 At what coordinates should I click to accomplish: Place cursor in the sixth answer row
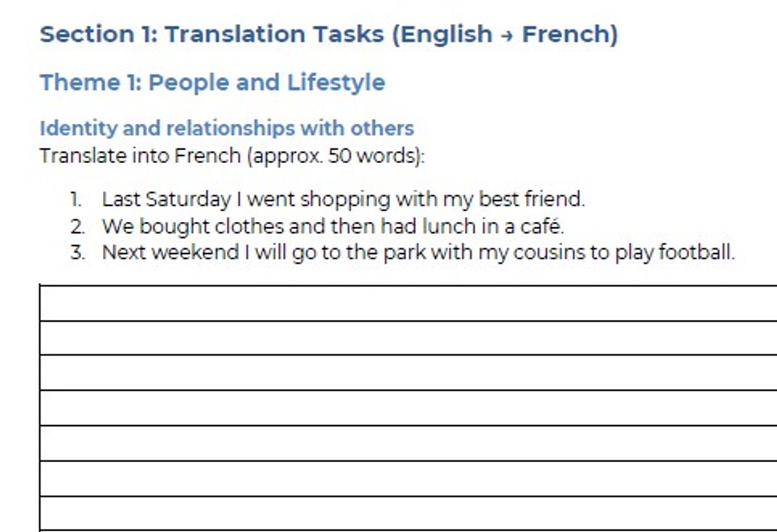[x=408, y=479]
